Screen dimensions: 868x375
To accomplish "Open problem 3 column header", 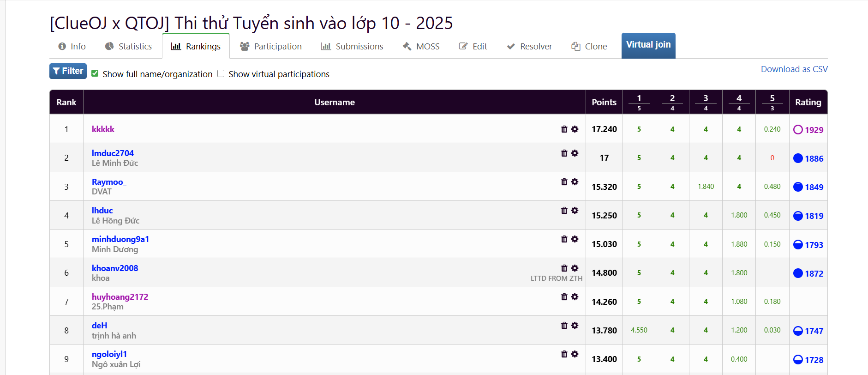I will tap(706, 102).
